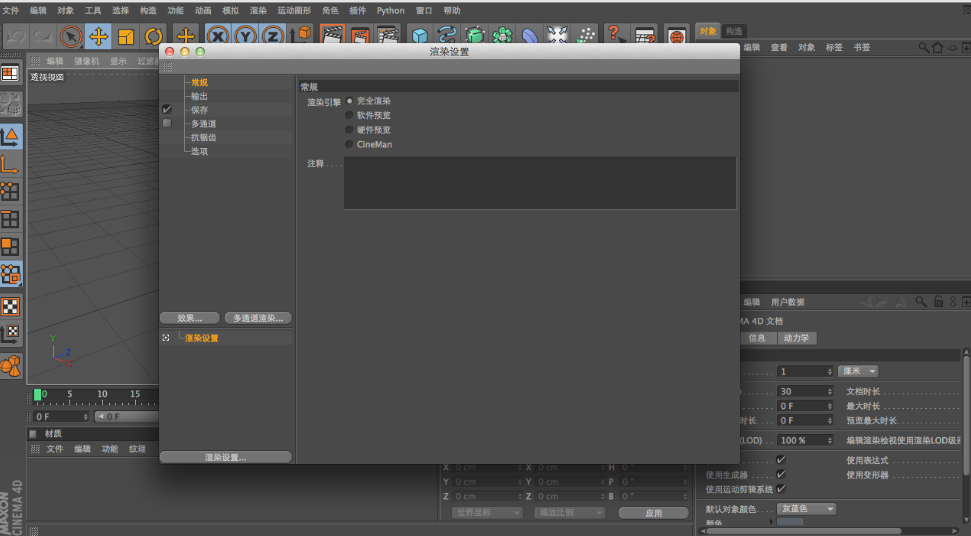971x536 pixels.
Task: Select 抗锯齿 in render settings list
Action: click(204, 137)
